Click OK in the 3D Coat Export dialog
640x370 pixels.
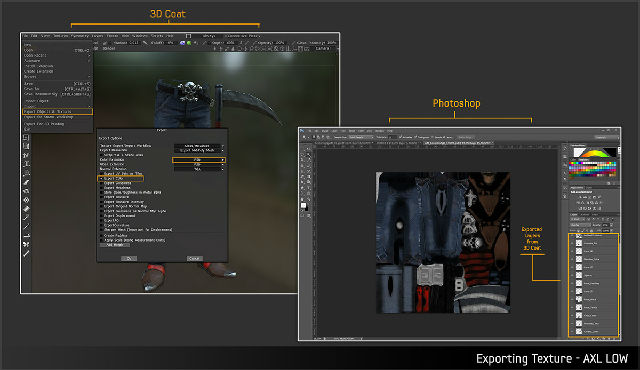point(129,258)
